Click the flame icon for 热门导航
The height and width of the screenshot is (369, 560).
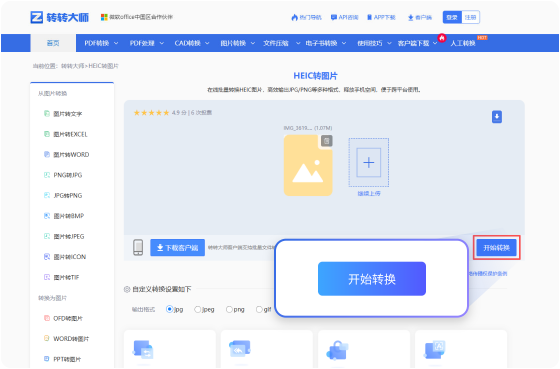click(x=294, y=17)
